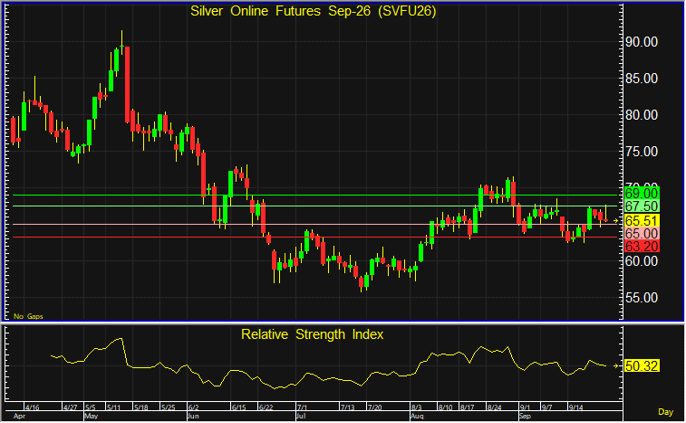Click the 75.00 price axis label
The height and width of the screenshot is (423, 686).
(x=641, y=152)
